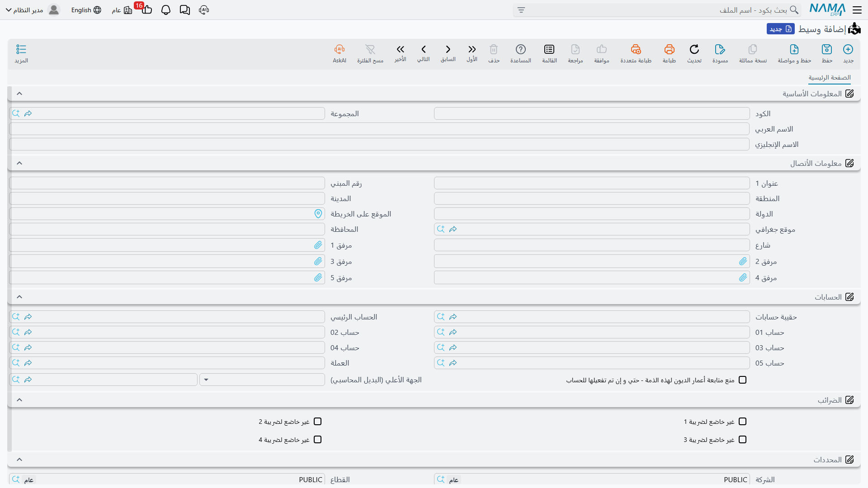Screen dimensions: 868x488
Task: Check منع متابعة أعمار الديون checkbox
Action: [x=742, y=380]
